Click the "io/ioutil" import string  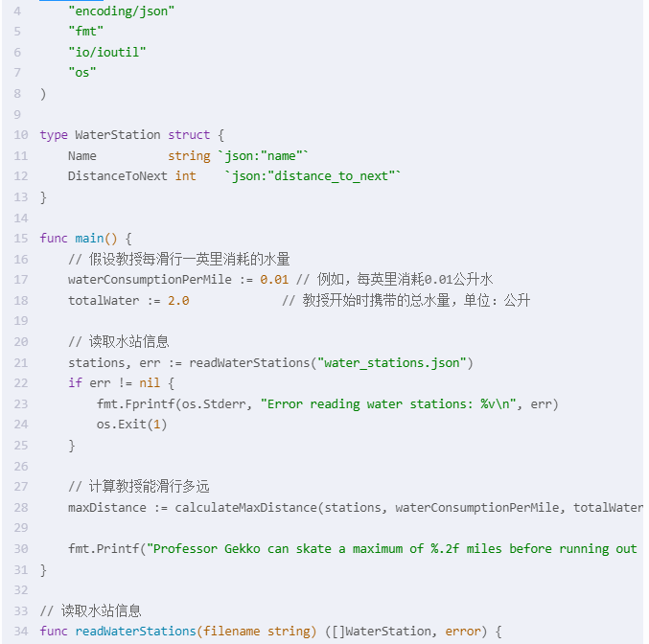[107, 52]
